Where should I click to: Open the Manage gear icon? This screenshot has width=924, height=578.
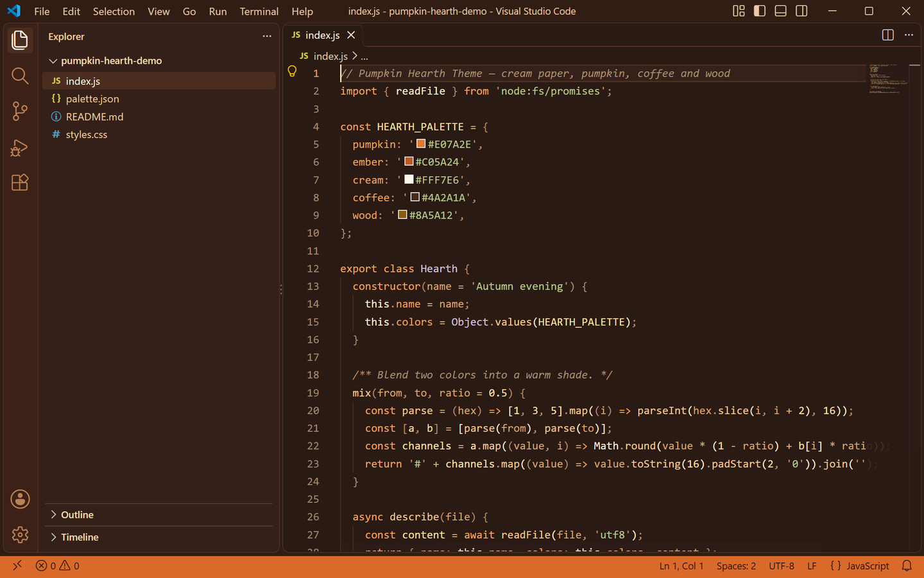20,534
